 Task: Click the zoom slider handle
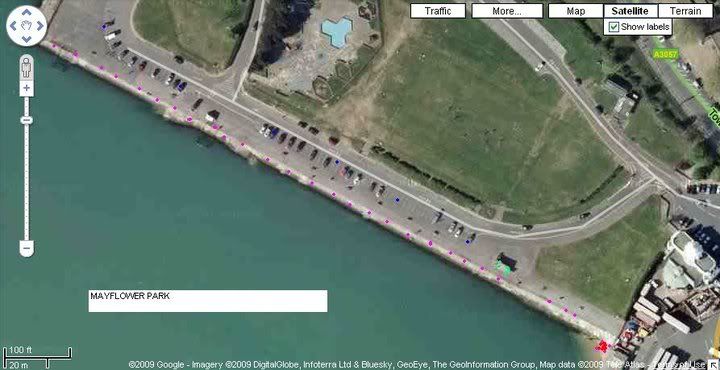[27, 120]
